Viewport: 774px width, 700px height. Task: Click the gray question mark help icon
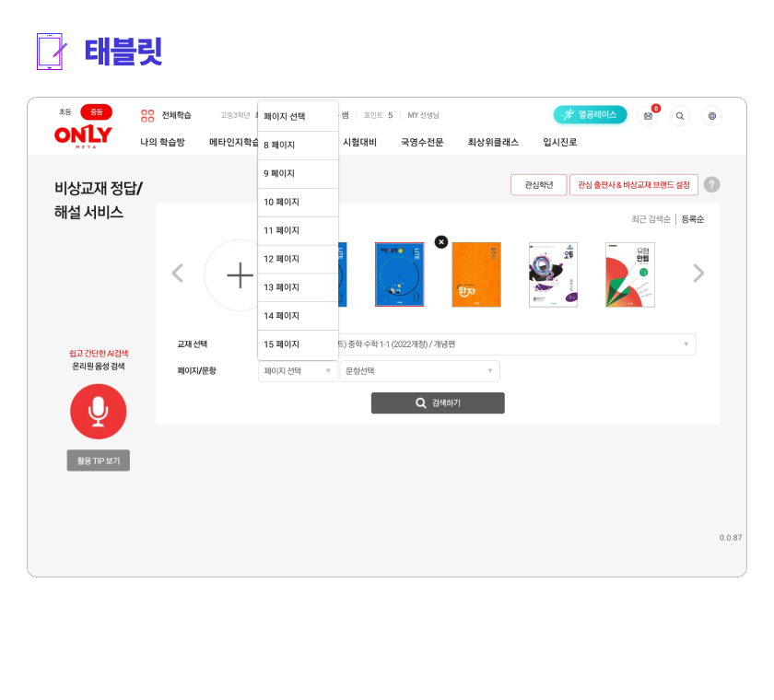[x=711, y=184]
